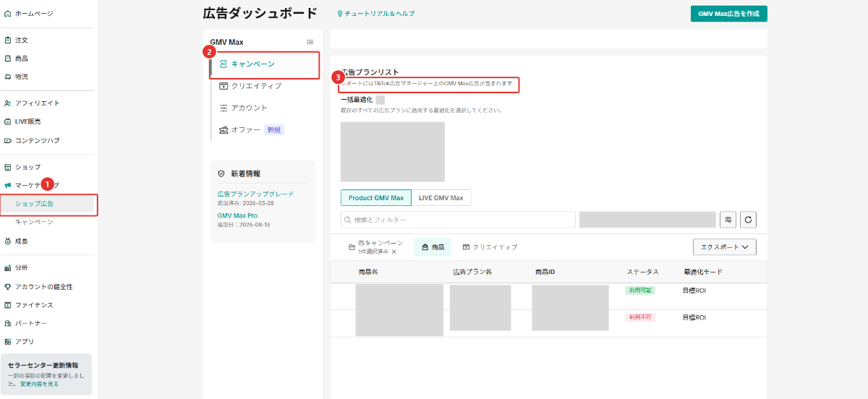Open the 商品 sidebar section
868x399 pixels.
tap(22, 59)
